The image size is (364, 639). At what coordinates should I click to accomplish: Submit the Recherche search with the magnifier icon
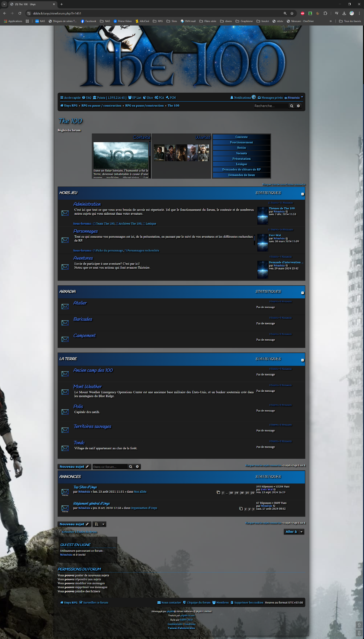(x=292, y=106)
